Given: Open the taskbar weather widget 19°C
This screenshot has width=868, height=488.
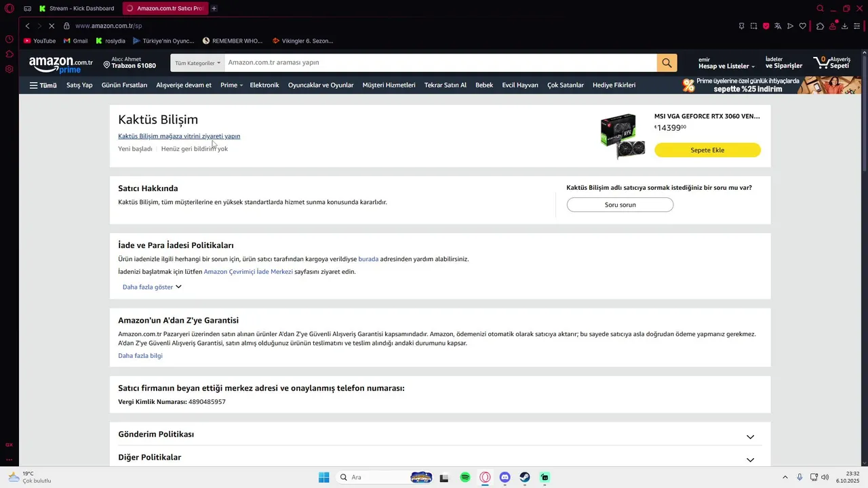Looking at the screenshot, I should pos(29,477).
